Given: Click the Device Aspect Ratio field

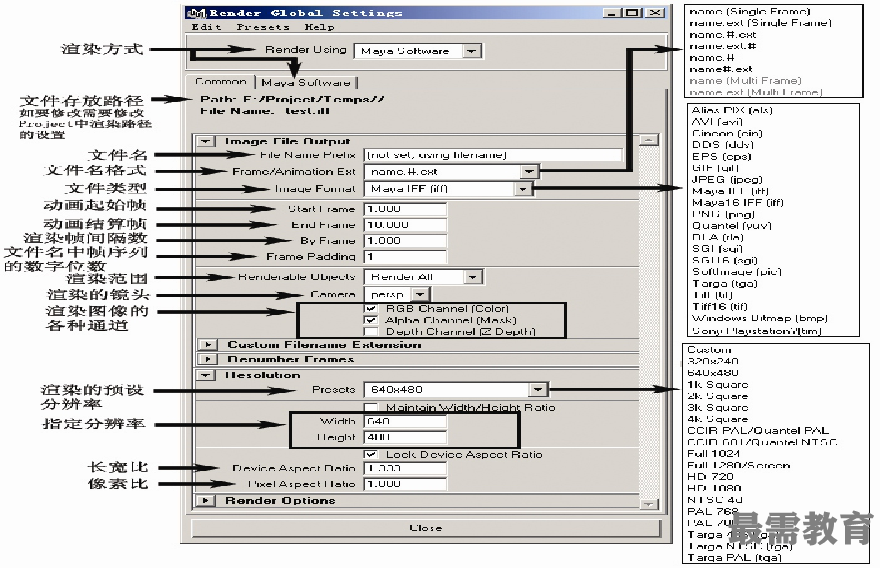Looking at the screenshot, I should point(405,468).
